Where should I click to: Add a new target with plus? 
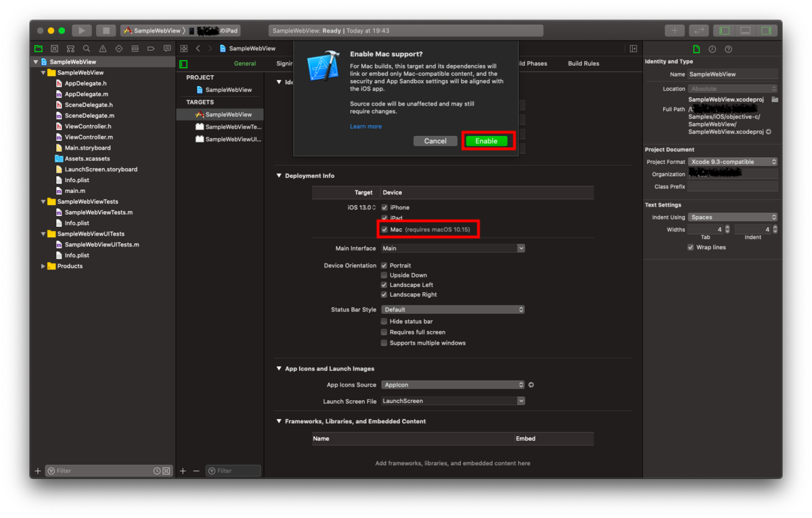point(183,471)
